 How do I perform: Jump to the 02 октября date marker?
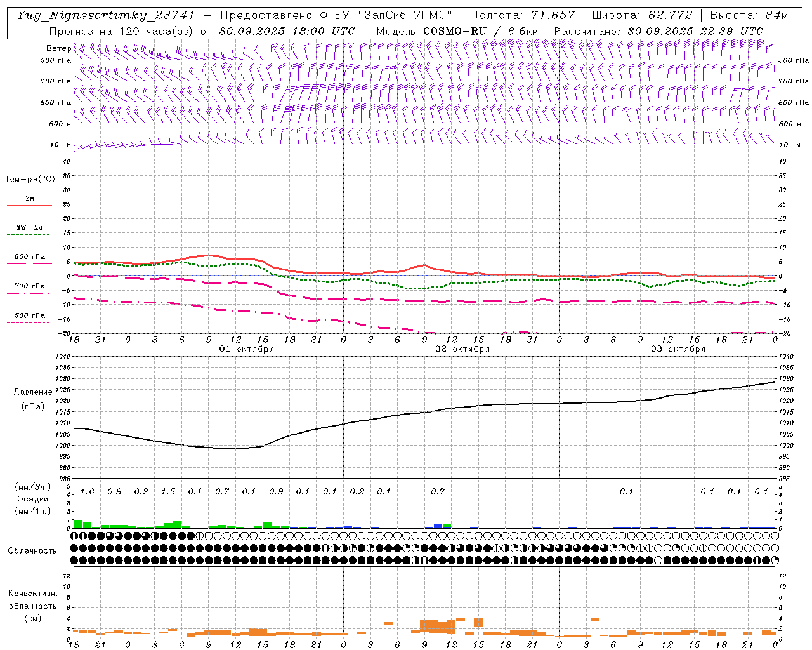click(462, 349)
